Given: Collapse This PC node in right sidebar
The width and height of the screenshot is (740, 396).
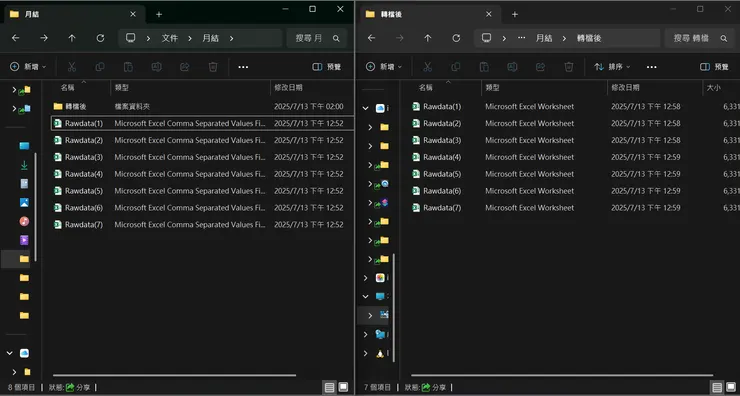Looking at the screenshot, I should tap(365, 296).
